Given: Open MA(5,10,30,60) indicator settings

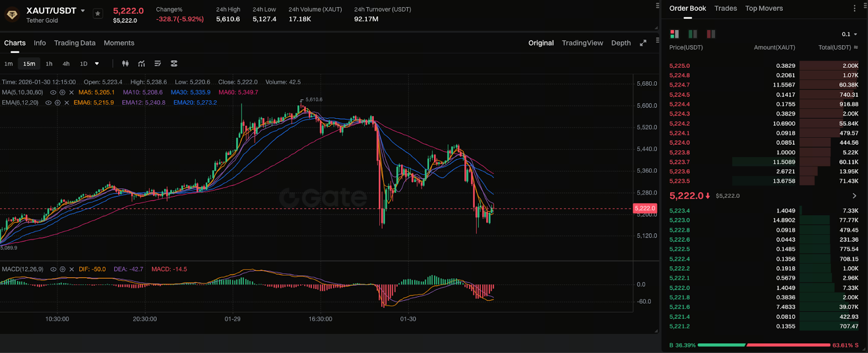Looking at the screenshot, I should click(62, 93).
